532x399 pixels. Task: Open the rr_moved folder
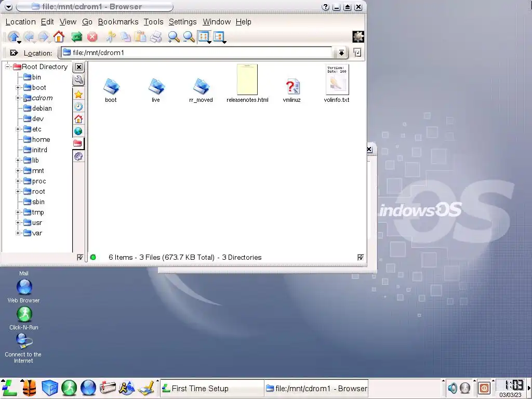(x=201, y=90)
